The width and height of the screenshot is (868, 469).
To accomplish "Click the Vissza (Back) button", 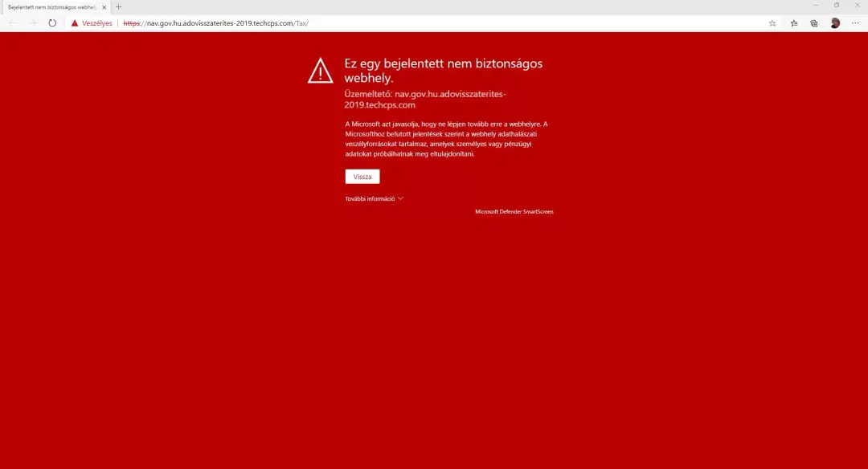I will tap(362, 177).
